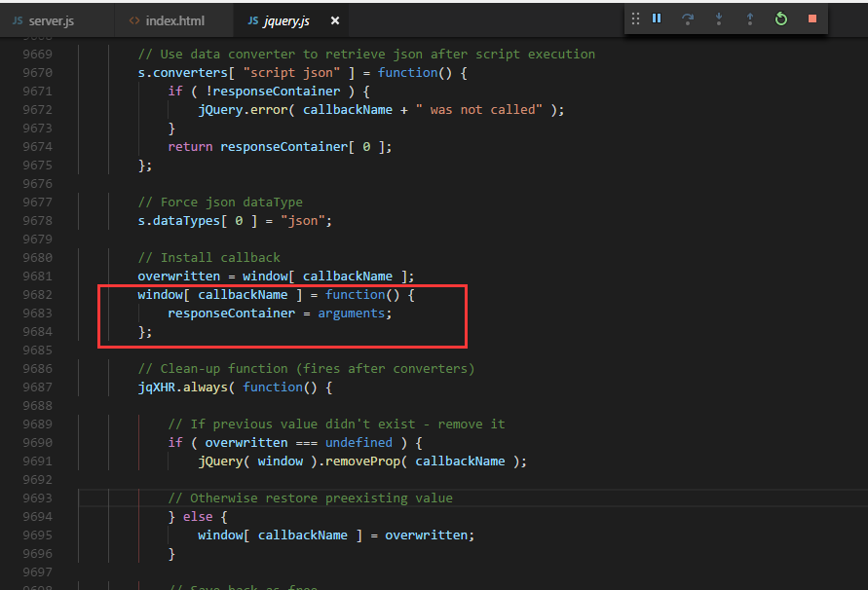The height and width of the screenshot is (590, 868).
Task: Click "removeProp" on line 9691
Action: (362, 461)
